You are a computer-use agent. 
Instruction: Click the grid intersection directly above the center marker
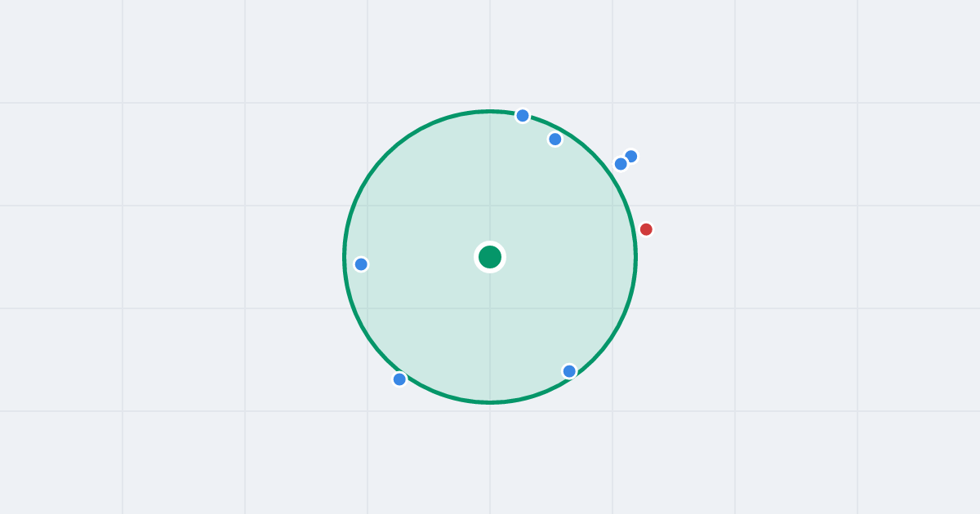[490, 206]
